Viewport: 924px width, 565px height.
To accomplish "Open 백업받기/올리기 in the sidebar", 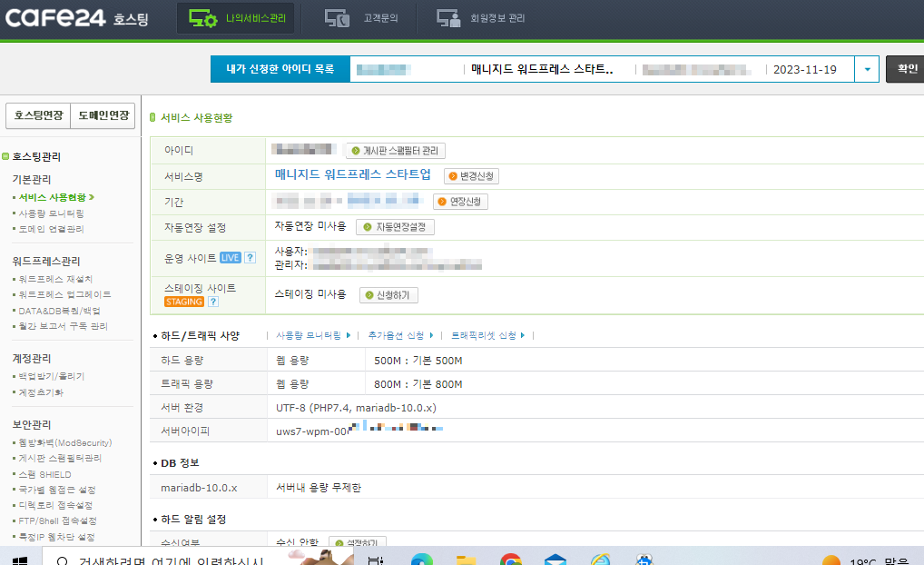I will click(x=51, y=376).
